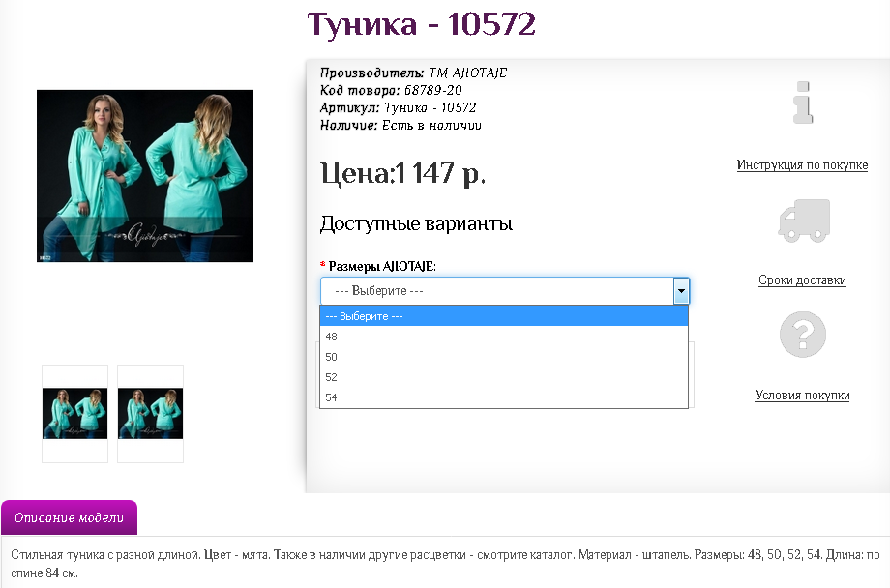Click the delivery truck icon
This screenshot has height=588, width=890.
804,220
